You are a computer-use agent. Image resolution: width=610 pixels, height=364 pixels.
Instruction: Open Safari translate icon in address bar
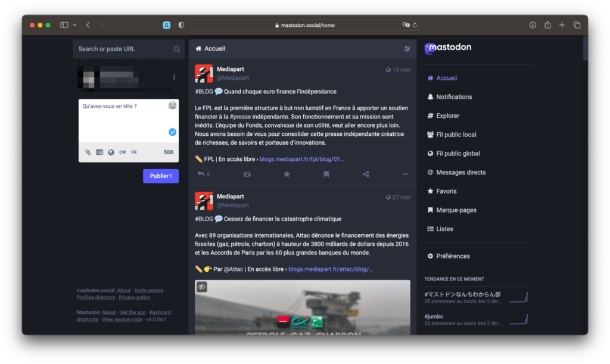(x=406, y=25)
